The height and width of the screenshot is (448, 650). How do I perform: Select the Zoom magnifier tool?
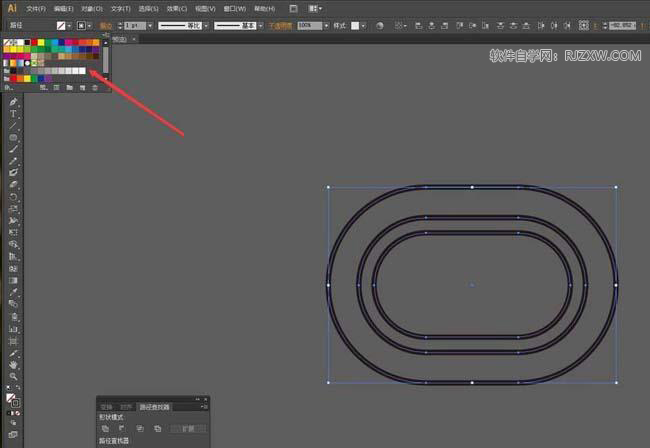click(13, 376)
